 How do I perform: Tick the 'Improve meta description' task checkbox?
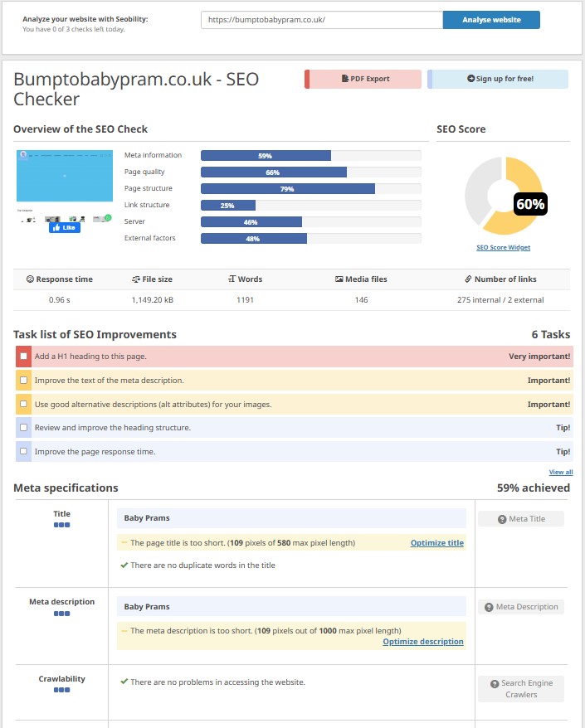pos(23,381)
